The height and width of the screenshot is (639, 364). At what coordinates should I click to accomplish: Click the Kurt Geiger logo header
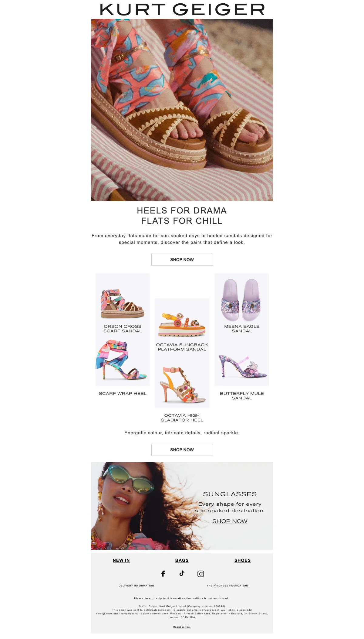click(182, 9)
